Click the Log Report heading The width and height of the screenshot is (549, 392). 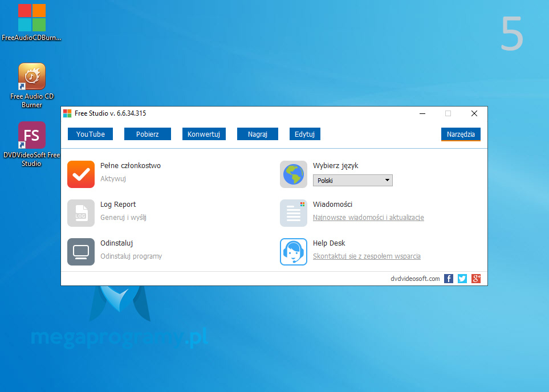pyautogui.click(x=118, y=205)
